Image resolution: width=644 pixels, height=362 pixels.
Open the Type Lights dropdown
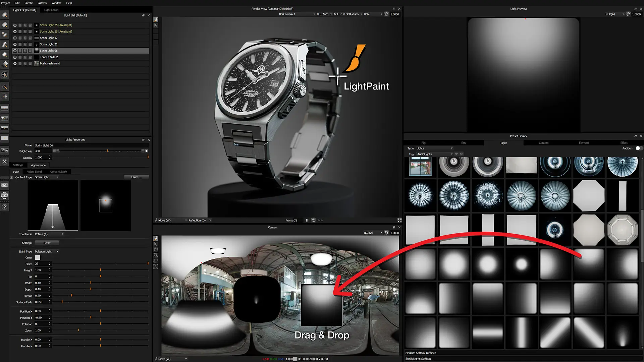pyautogui.click(x=436, y=148)
